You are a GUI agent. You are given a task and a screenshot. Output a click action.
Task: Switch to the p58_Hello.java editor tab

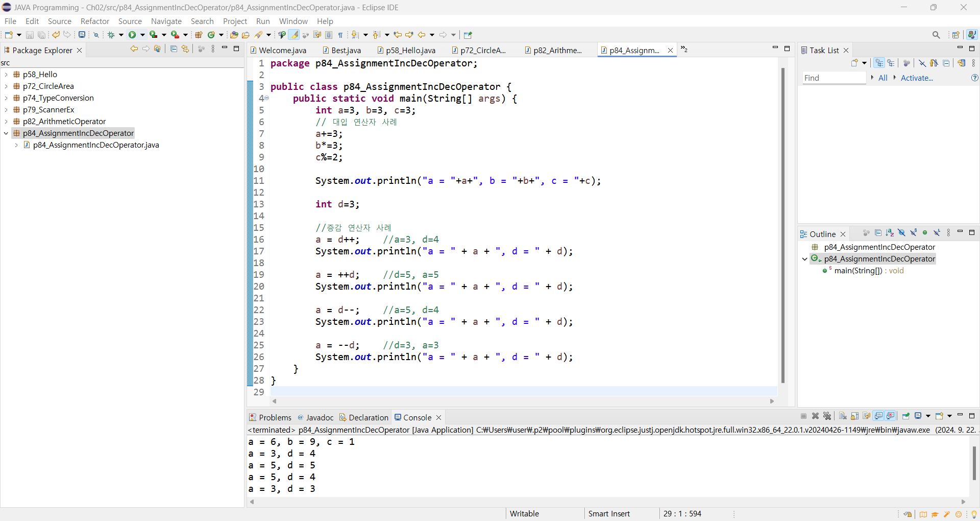406,50
